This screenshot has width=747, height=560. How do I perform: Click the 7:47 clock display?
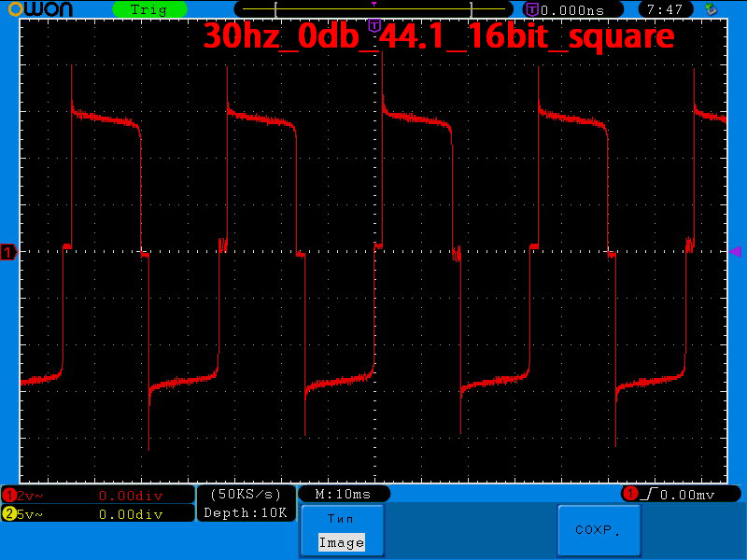click(x=665, y=9)
